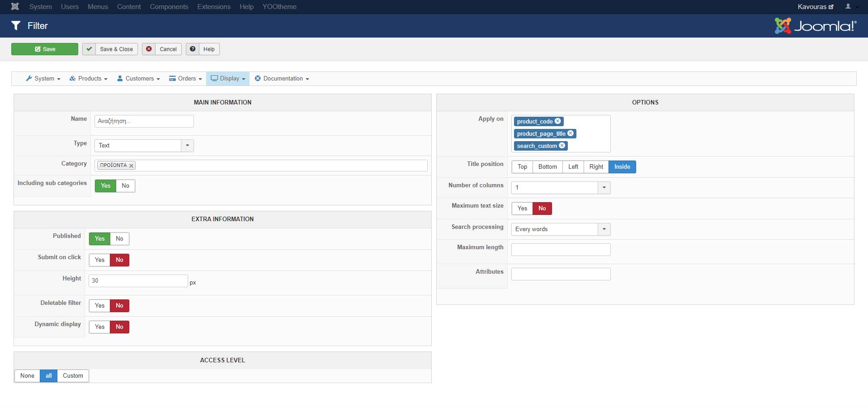Viewport: 868px width, 408px height.
Task: Click the question mark help icon
Action: coord(193,49)
